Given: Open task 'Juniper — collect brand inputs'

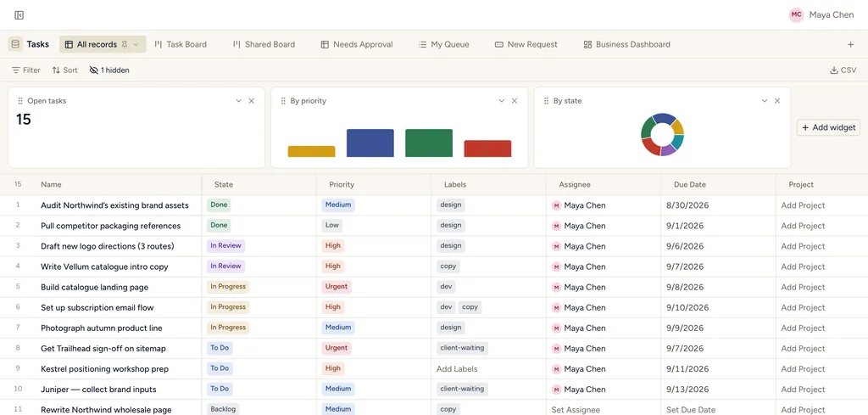Looking at the screenshot, I should coord(98,390).
